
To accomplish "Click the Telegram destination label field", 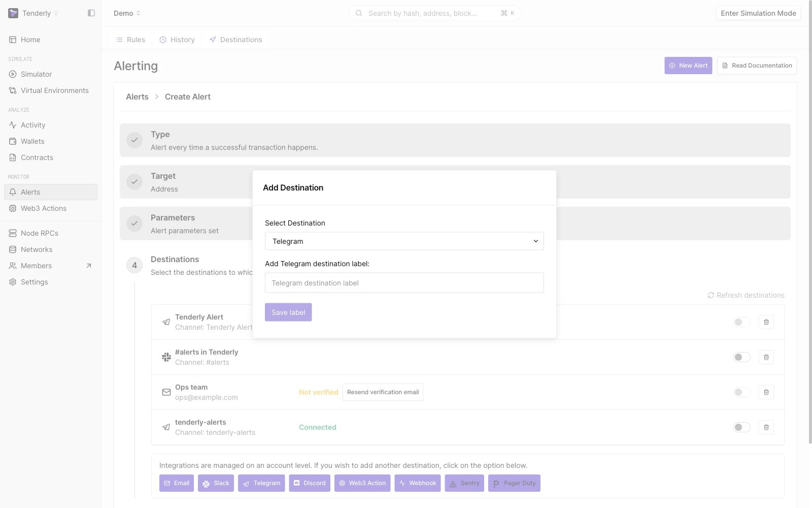I will [404, 283].
